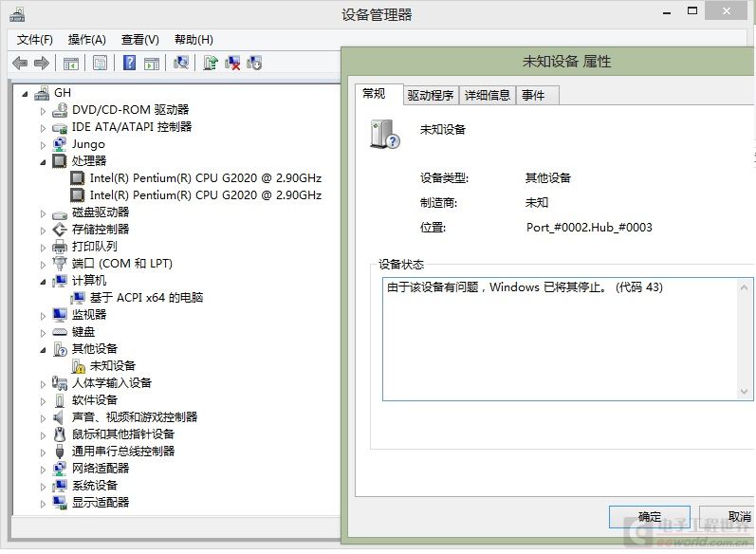
Task: Click the 鼠标和其他指针设备 mouse icon
Action: [60, 434]
